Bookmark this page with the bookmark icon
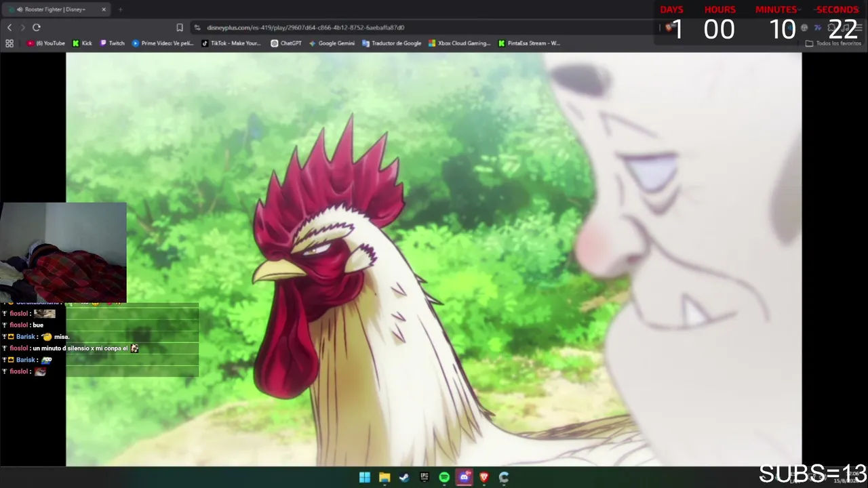This screenshot has height=488, width=868. point(180,28)
